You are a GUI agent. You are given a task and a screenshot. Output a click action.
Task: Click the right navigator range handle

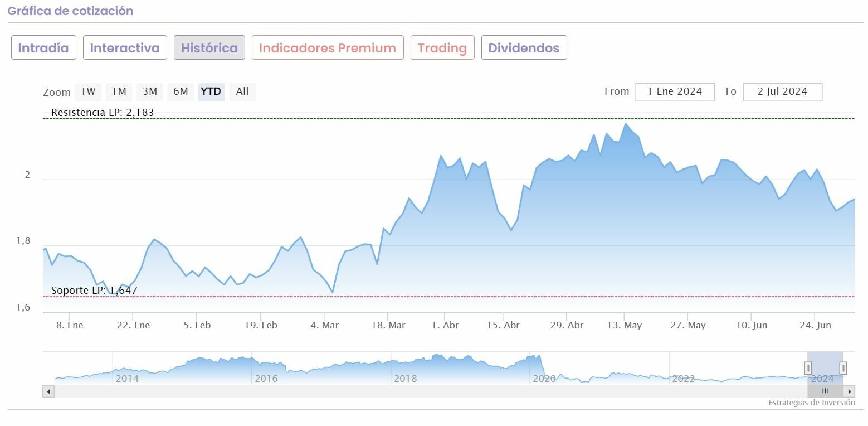[843, 368]
